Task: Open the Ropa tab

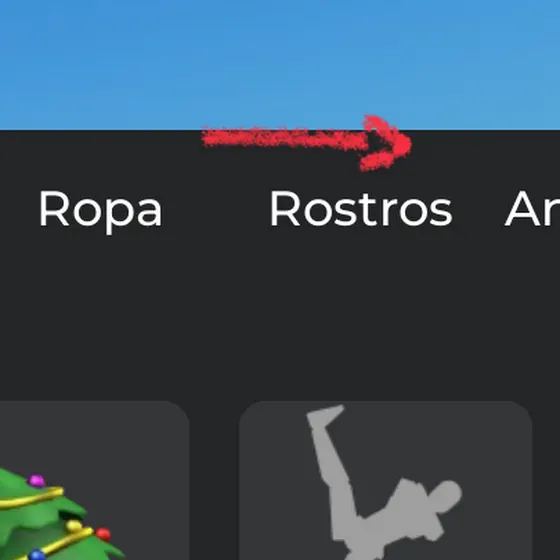Action: [100, 210]
